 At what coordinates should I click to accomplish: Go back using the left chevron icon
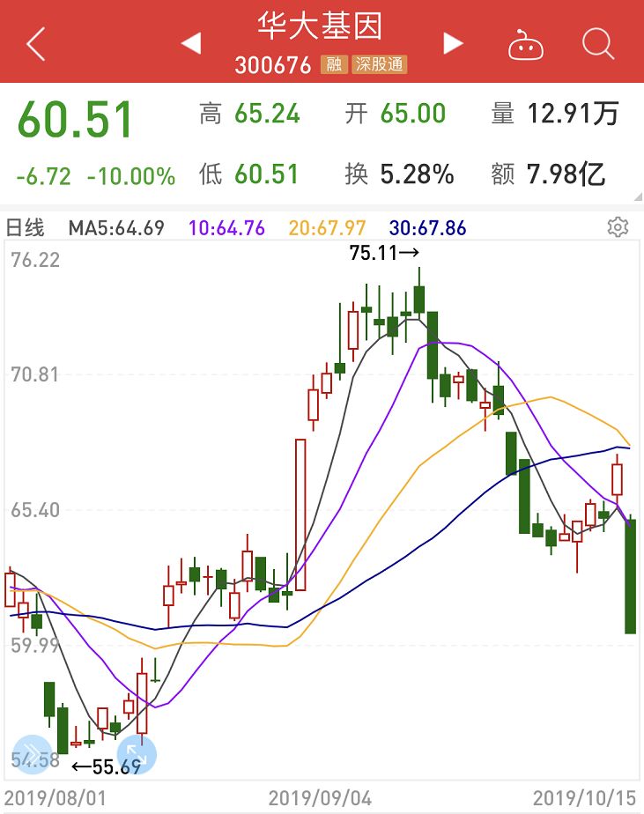[36, 44]
